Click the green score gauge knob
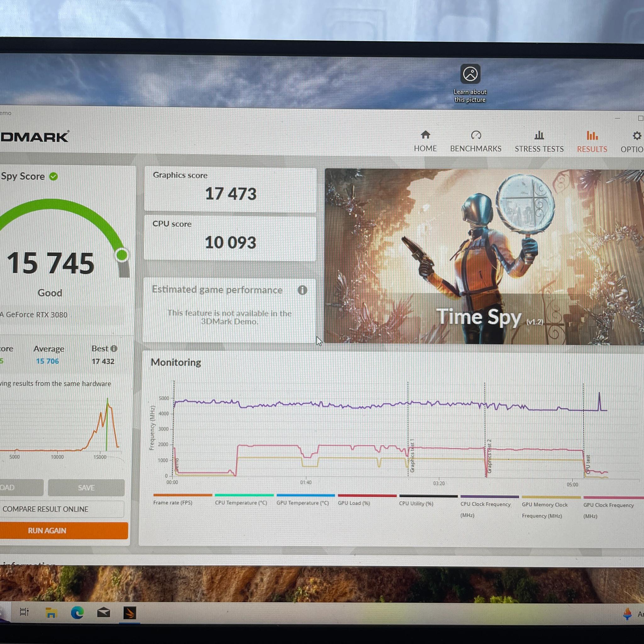644x644 pixels. coord(122,255)
